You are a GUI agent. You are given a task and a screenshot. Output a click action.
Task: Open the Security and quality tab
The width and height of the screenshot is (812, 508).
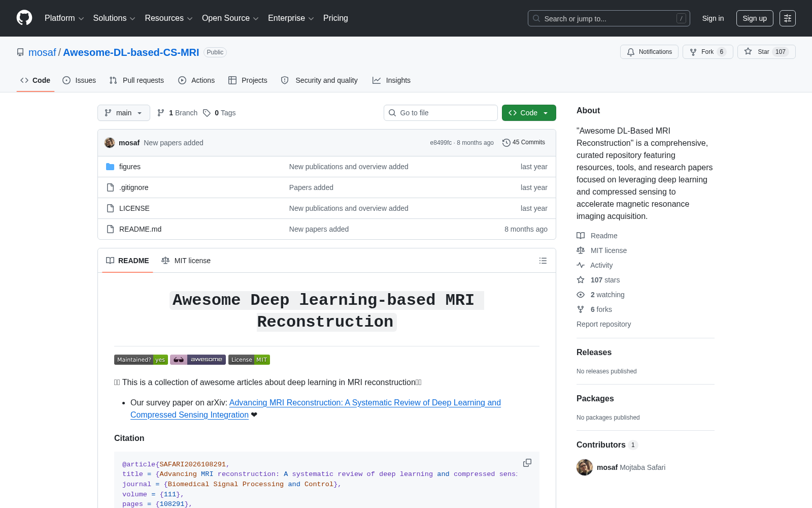point(319,80)
